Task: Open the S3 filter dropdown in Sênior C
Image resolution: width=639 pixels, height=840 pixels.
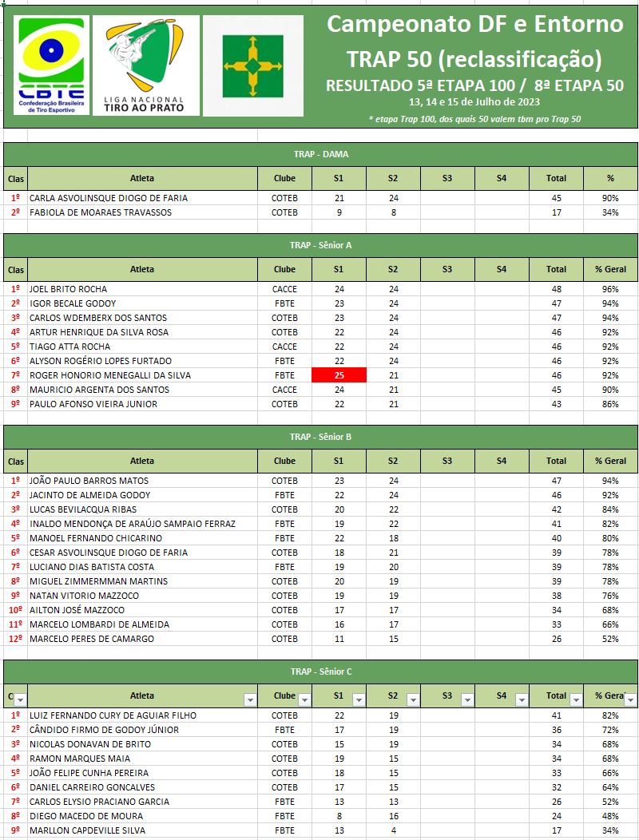Action: (467, 700)
